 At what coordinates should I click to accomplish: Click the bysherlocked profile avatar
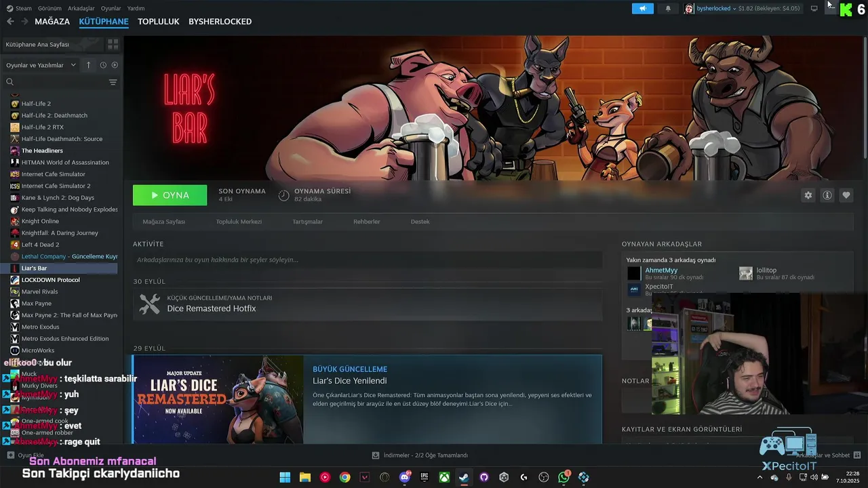[689, 8]
